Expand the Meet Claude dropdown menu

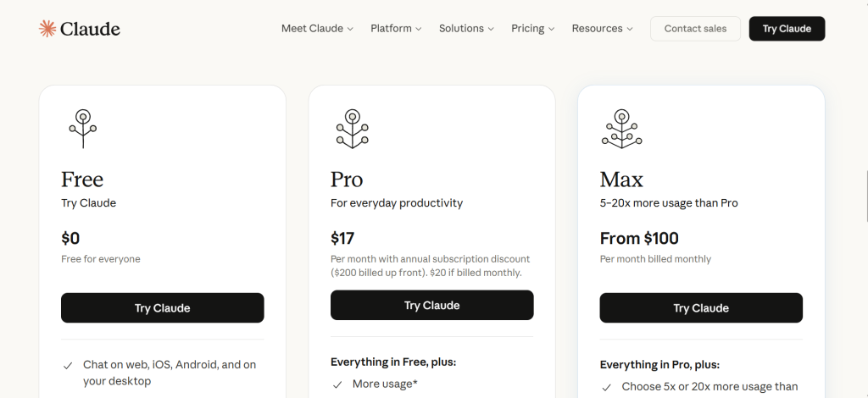tap(317, 29)
